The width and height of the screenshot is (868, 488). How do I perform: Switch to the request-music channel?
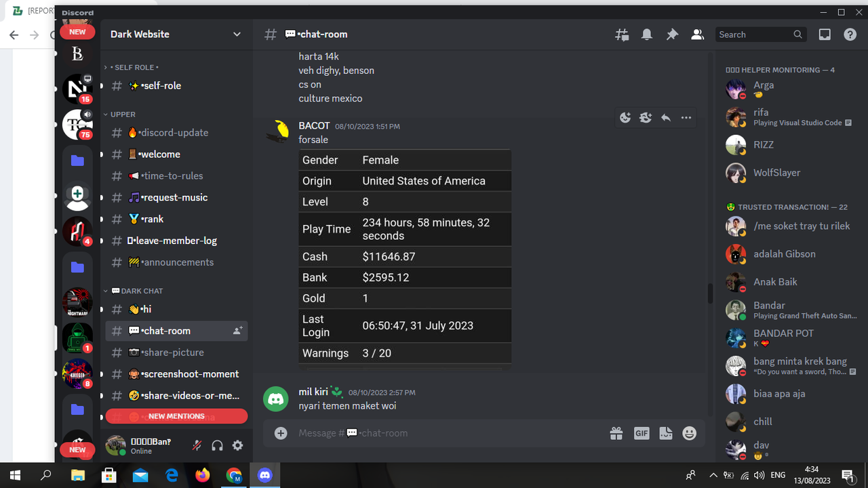pos(176,198)
